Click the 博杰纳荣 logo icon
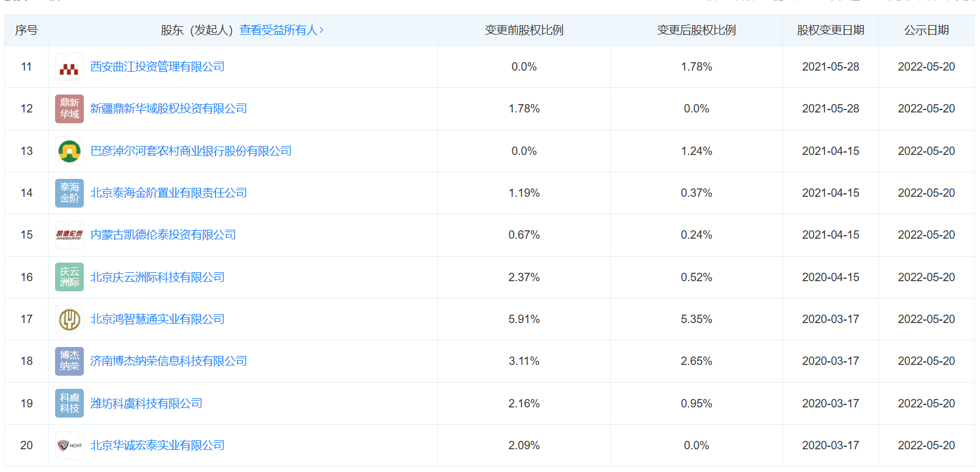Screen dimensions: 980x472 pyautogui.click(x=69, y=361)
